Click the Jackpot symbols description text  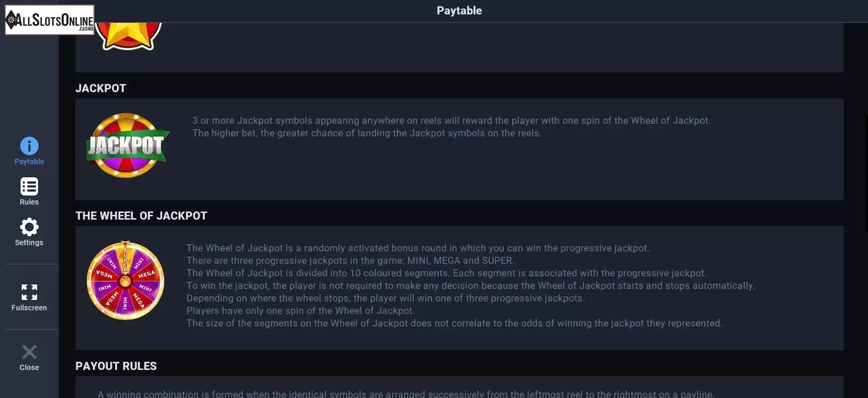pyautogui.click(x=451, y=127)
